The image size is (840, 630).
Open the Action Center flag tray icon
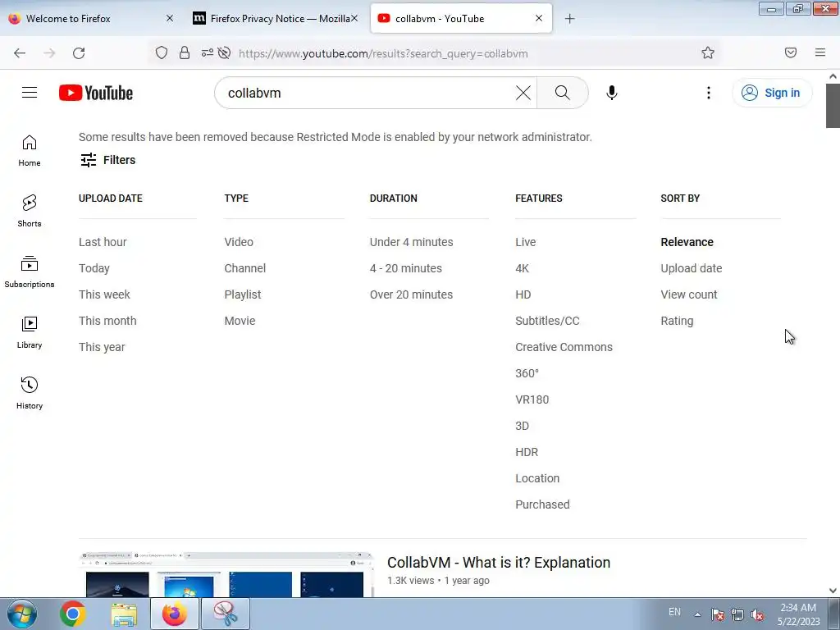tap(717, 614)
